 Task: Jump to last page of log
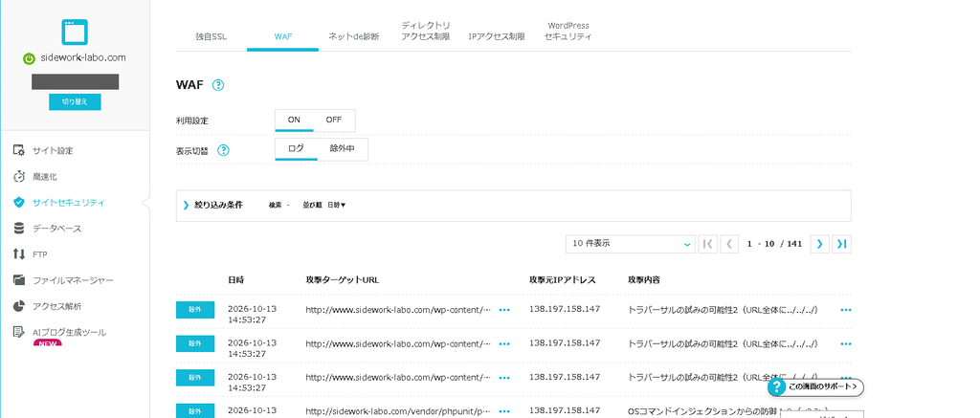tap(842, 244)
